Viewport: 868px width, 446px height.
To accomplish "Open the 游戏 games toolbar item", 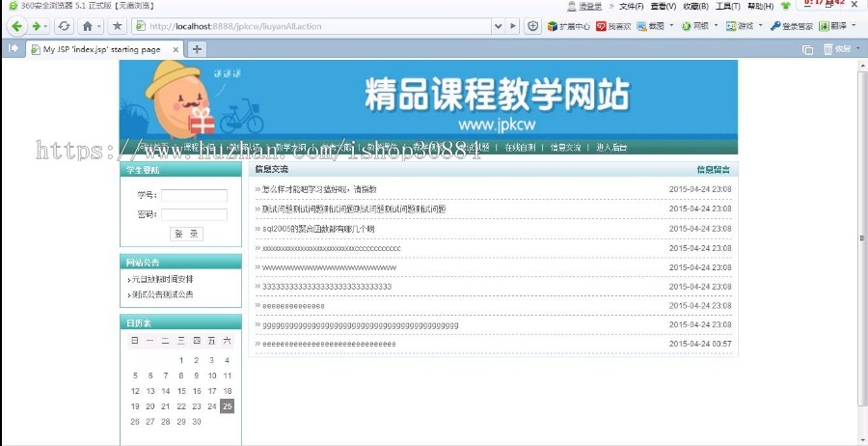I will click(x=740, y=26).
